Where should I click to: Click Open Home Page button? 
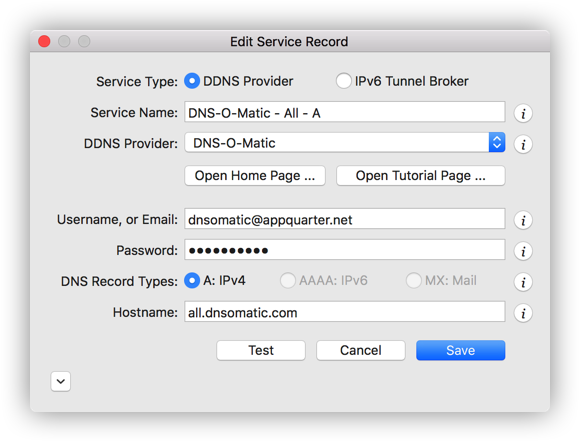(255, 176)
